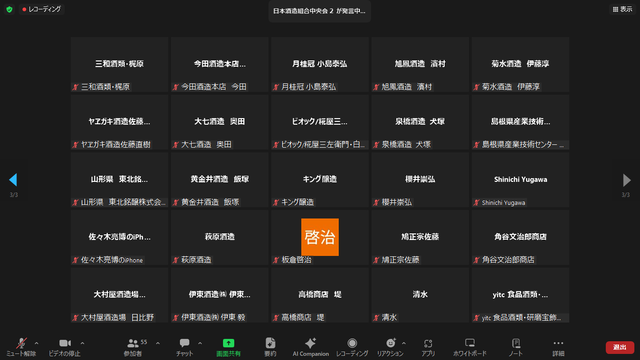
Task: Select the 旭鳳酒造 濱村 participant tile
Action: click(x=420, y=64)
